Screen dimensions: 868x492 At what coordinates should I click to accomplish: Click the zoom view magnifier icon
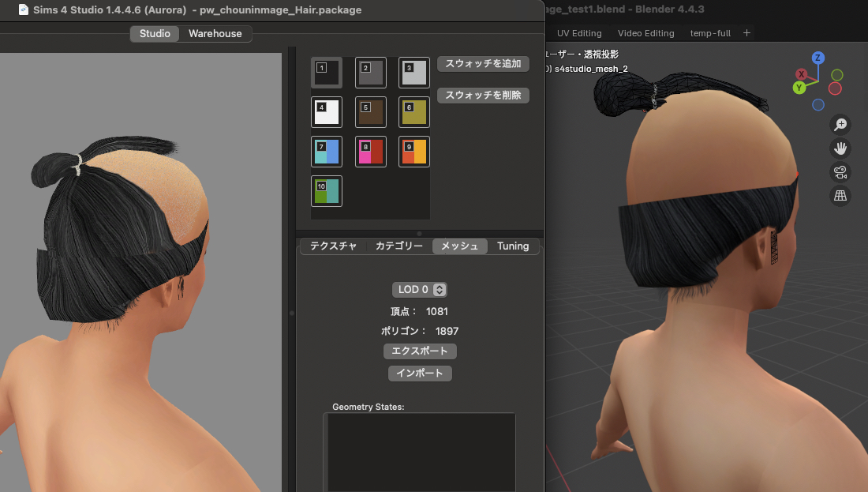840,124
